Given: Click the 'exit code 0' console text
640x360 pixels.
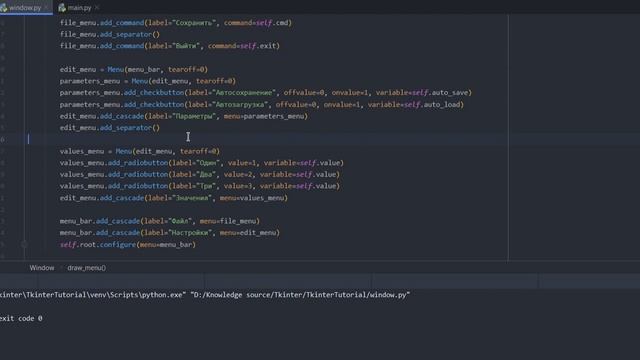Looking at the screenshot, I should pyautogui.click(x=21, y=318).
